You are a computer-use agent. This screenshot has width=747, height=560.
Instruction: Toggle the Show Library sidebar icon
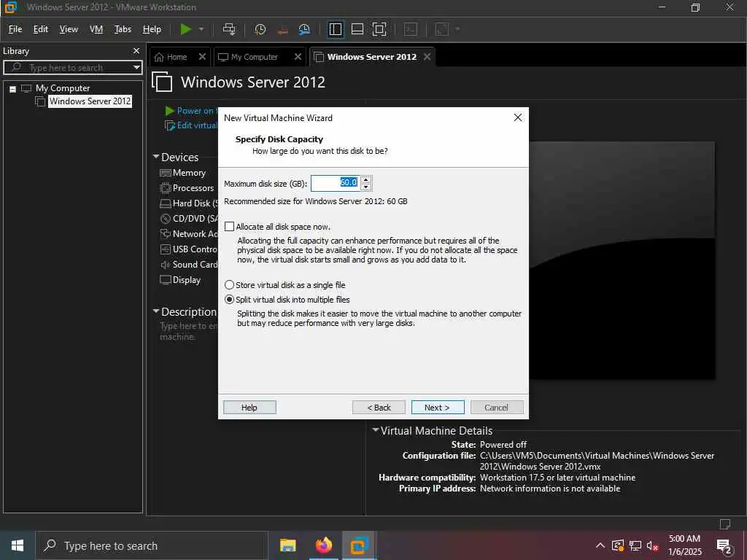[x=336, y=29]
